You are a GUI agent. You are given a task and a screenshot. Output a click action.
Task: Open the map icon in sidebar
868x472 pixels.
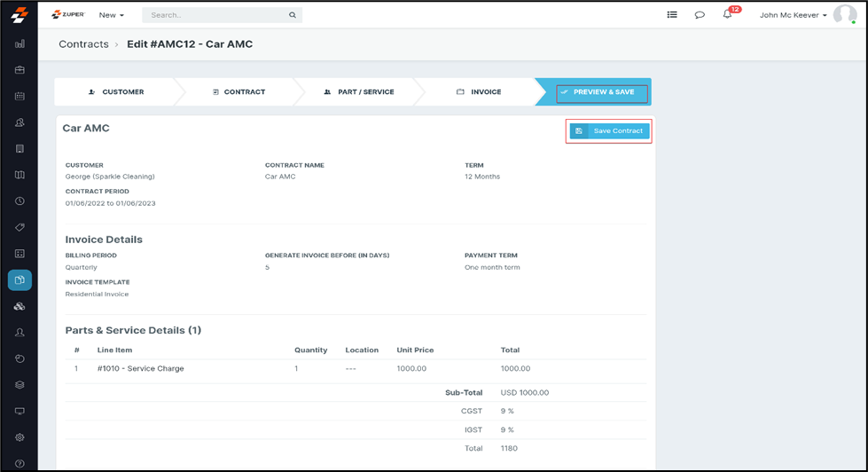tap(20, 175)
